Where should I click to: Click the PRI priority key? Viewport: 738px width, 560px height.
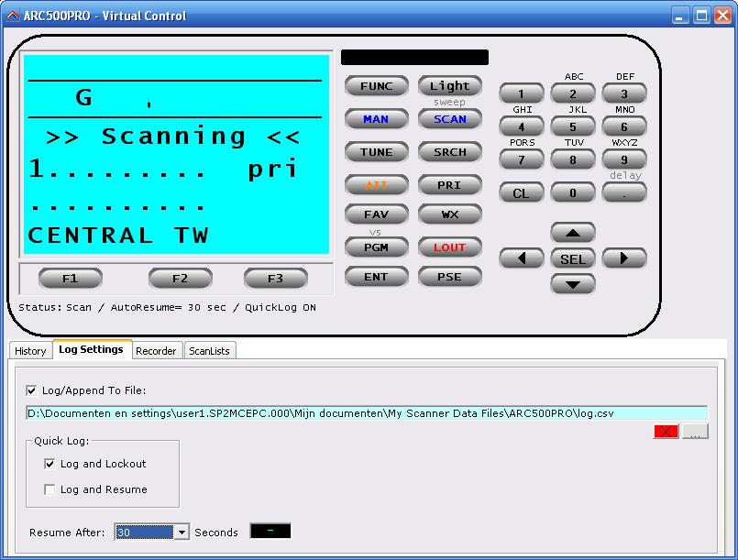tap(449, 184)
